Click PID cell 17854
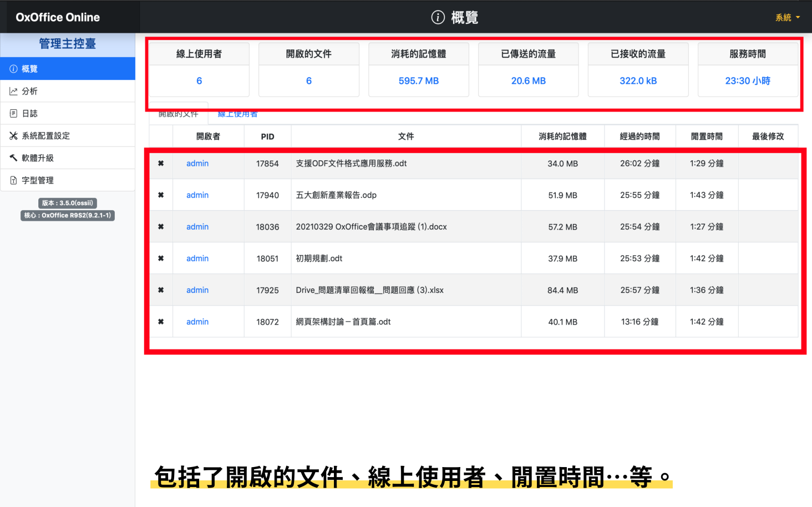 tap(267, 164)
